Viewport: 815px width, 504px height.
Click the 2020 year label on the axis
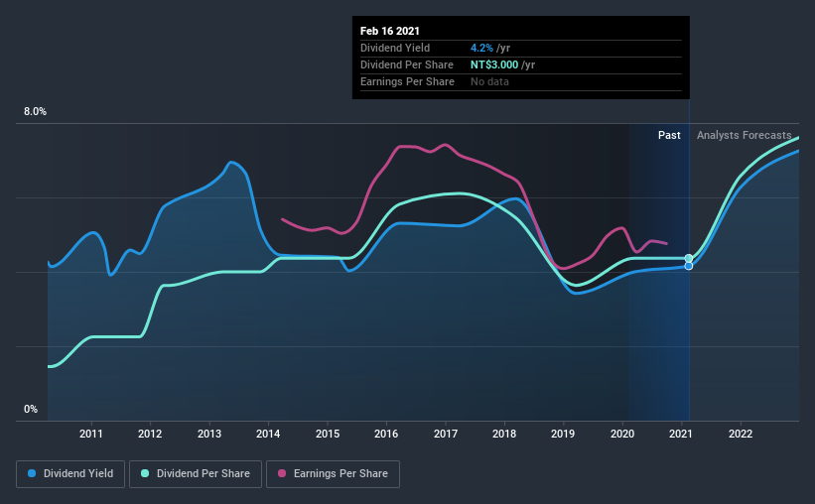click(x=622, y=434)
